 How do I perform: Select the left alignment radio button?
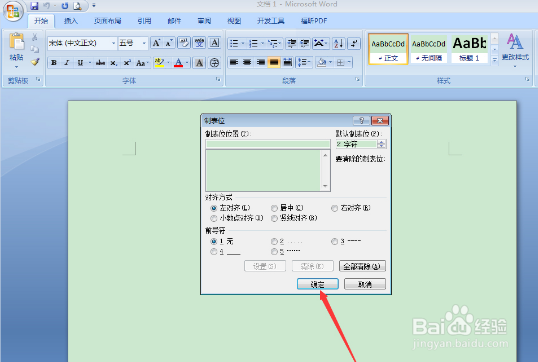coord(214,208)
